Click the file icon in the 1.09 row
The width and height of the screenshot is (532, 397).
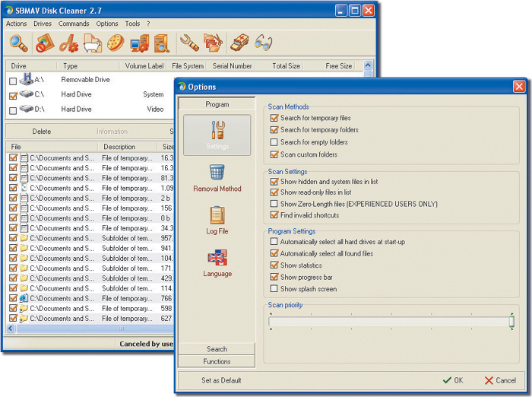click(24, 188)
